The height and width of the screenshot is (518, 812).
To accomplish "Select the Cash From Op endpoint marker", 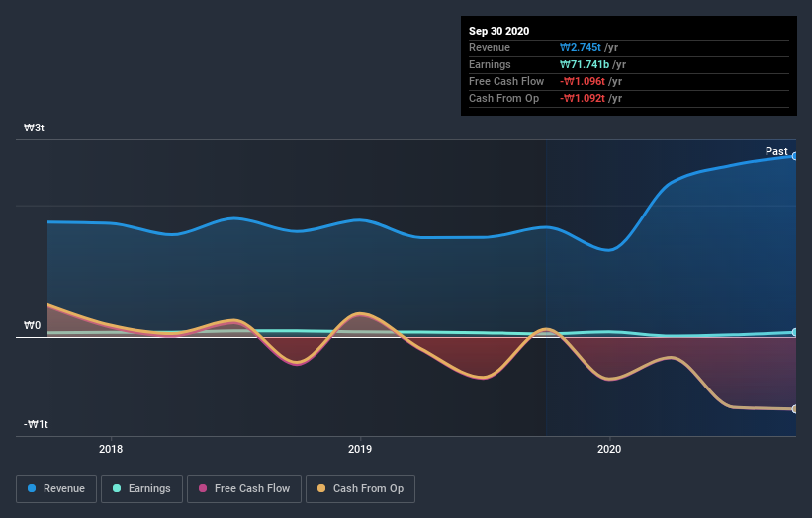I will tap(794, 409).
